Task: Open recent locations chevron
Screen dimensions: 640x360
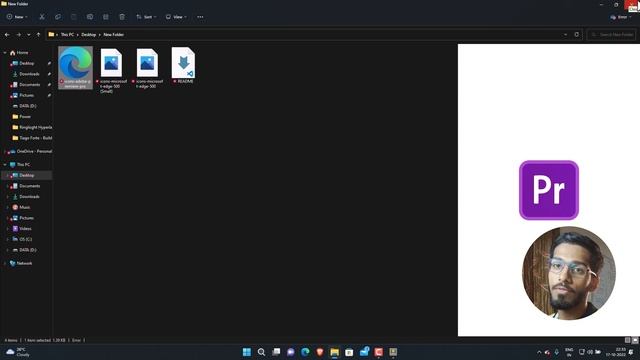Action: [x=29, y=35]
